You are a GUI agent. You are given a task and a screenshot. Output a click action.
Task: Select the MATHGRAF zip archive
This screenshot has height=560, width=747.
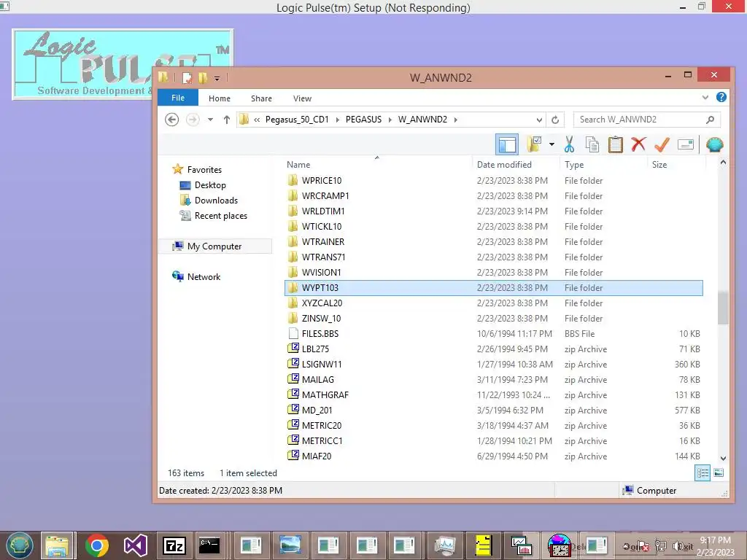click(x=494, y=394)
